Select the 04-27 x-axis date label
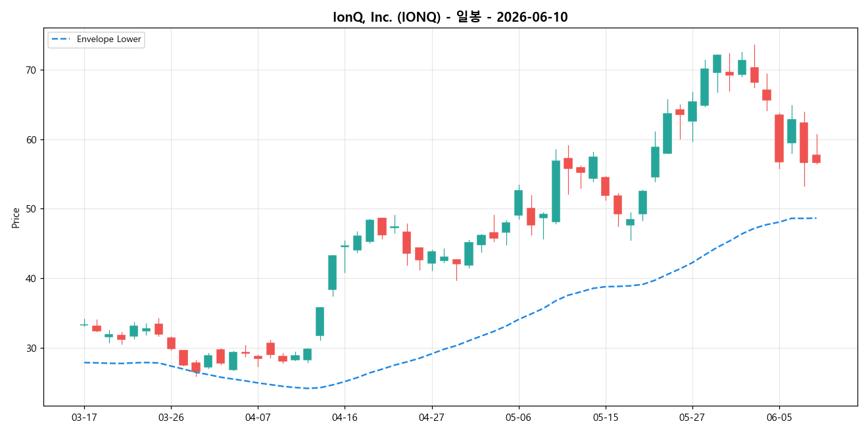Viewport: 868px width, 434px height. click(431, 418)
